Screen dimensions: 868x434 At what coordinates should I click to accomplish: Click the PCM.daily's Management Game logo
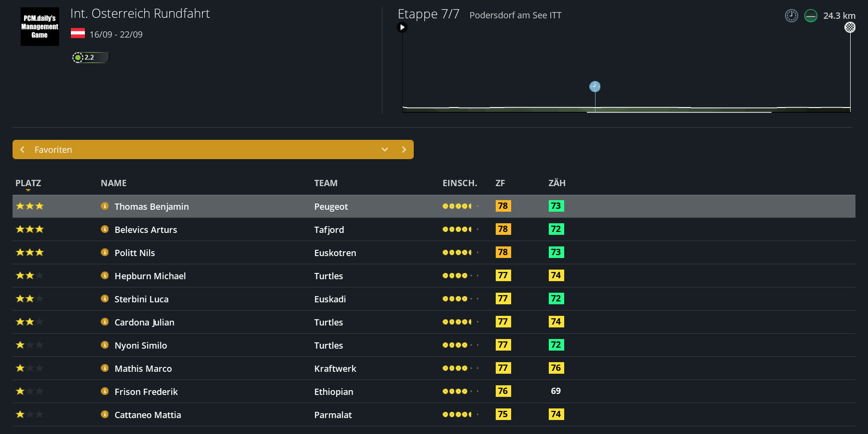[40, 27]
